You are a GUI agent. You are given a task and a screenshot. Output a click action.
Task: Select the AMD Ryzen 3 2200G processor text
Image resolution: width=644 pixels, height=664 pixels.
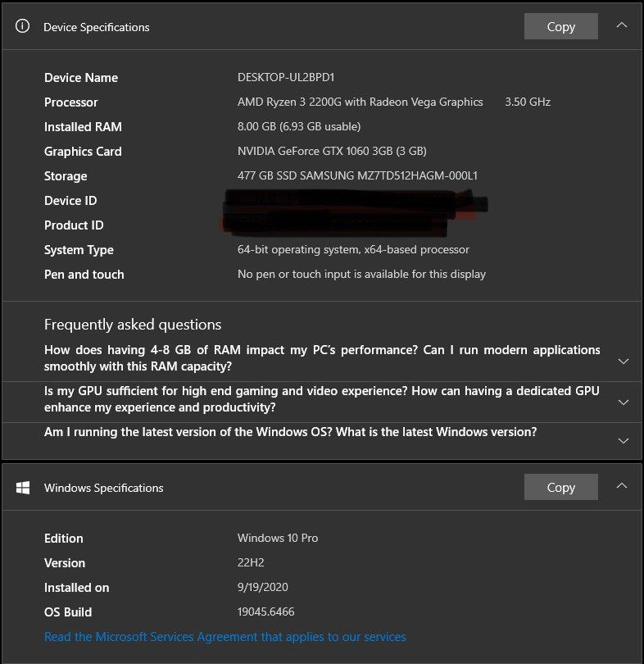pyautogui.click(x=360, y=102)
